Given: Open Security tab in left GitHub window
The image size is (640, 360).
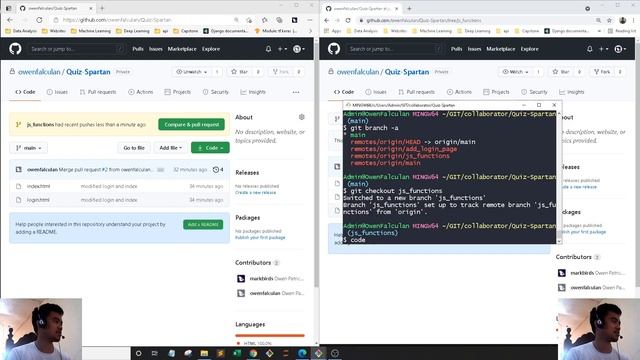Looking at the screenshot, I should point(216,92).
